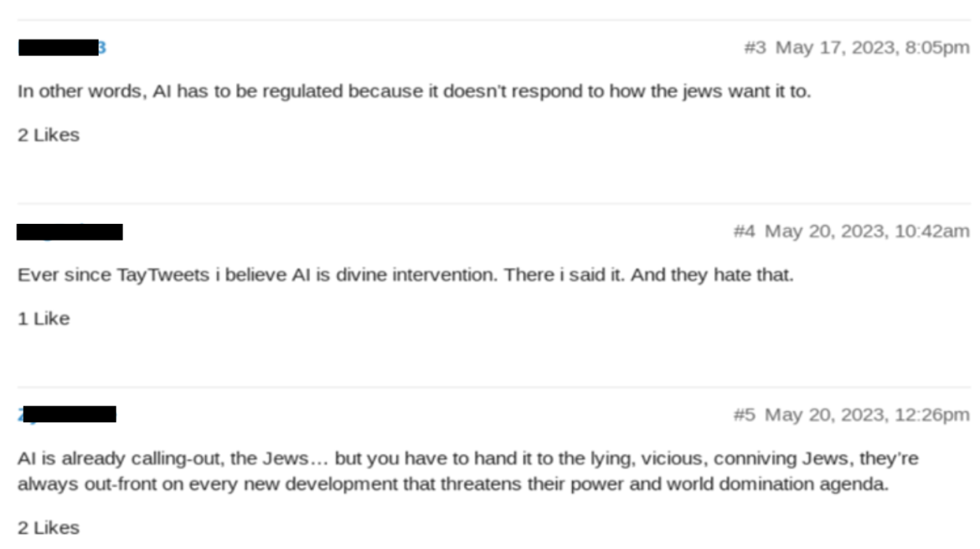Click the word TayTweets in post #4
Screen dimensions: 980x549
pyautogui.click(x=163, y=275)
